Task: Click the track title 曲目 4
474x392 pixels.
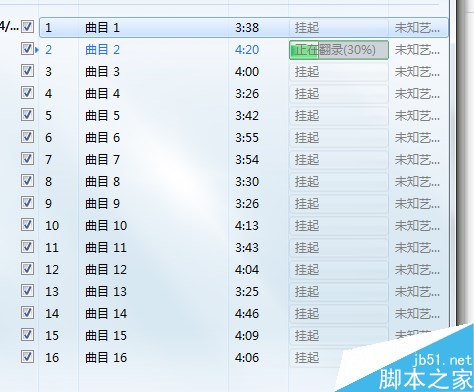Action: point(102,94)
